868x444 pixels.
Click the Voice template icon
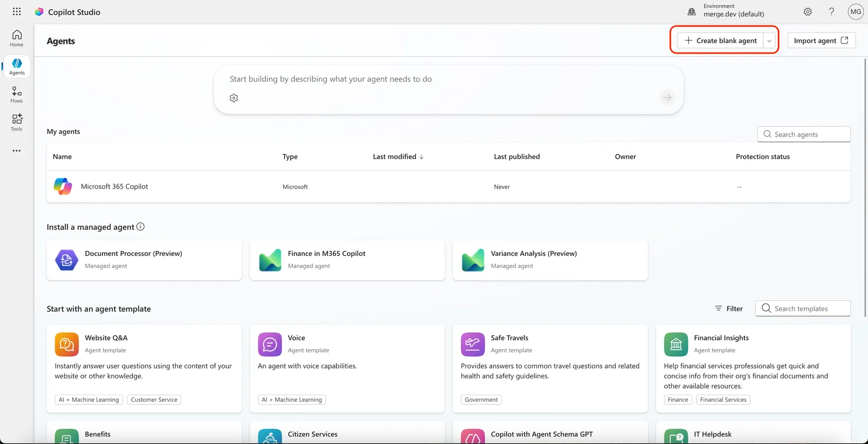[270, 344]
